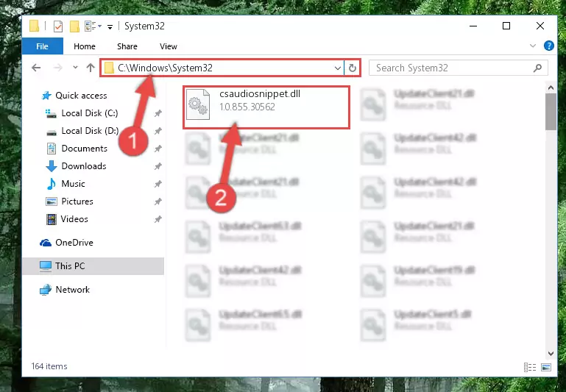Go up one folder level
Viewport: 566px width, 392px height.
(x=91, y=68)
